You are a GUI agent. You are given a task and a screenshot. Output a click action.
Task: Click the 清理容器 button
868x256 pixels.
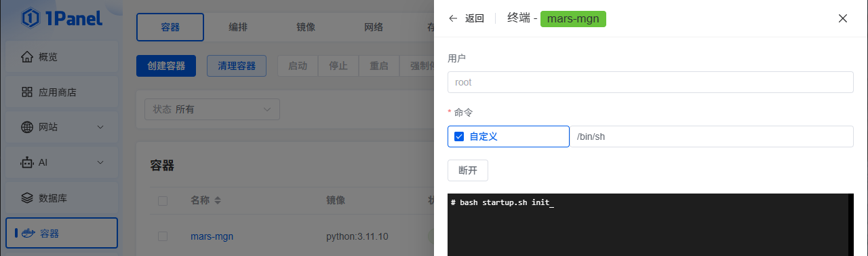click(237, 66)
